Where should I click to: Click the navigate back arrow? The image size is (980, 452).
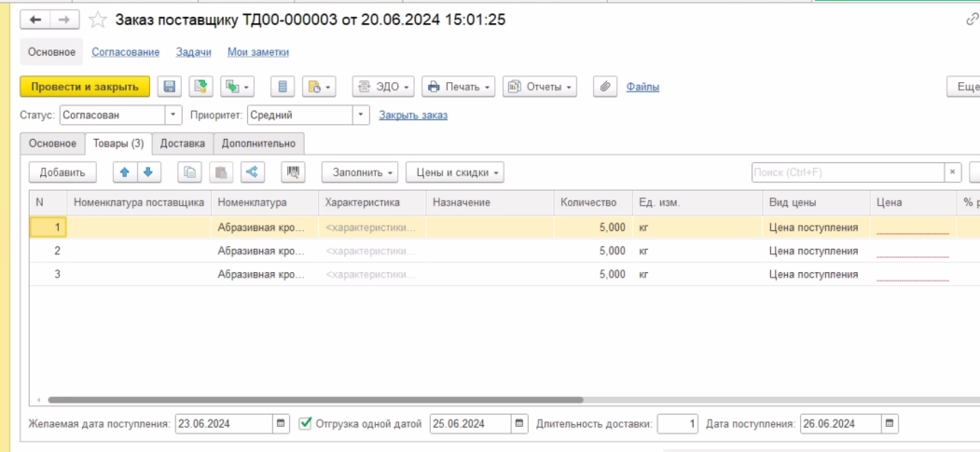coord(35,20)
